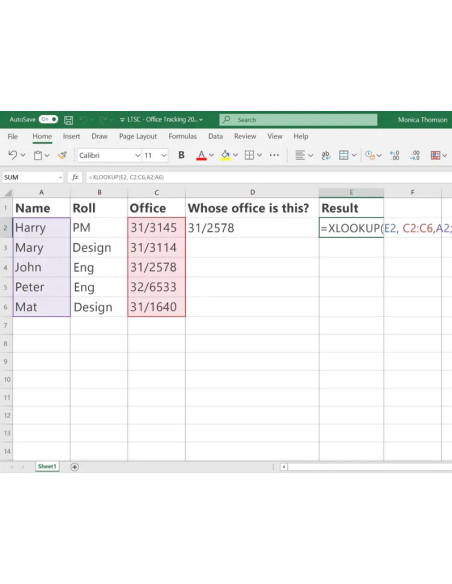Click the Decrease Decimal icon

click(x=415, y=155)
